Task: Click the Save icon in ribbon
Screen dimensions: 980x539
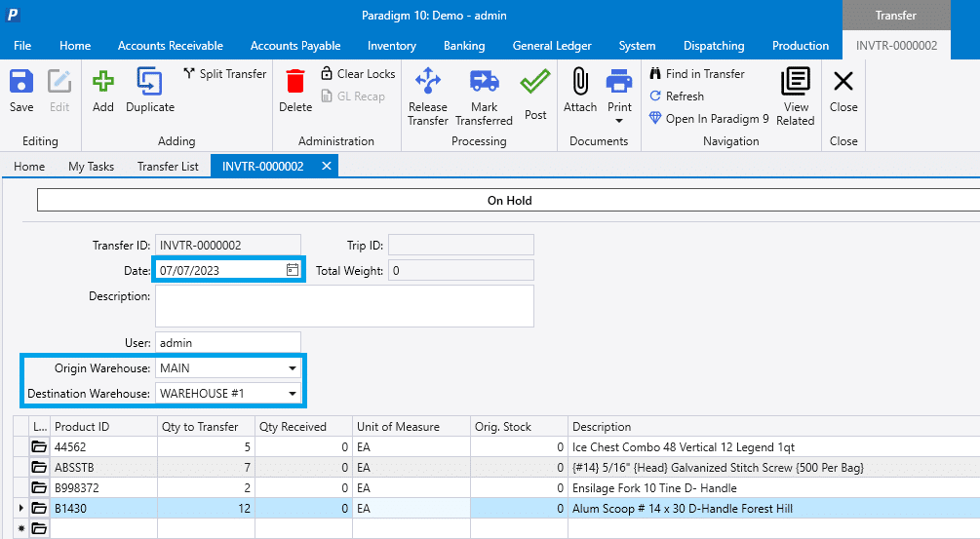Action: [21, 91]
